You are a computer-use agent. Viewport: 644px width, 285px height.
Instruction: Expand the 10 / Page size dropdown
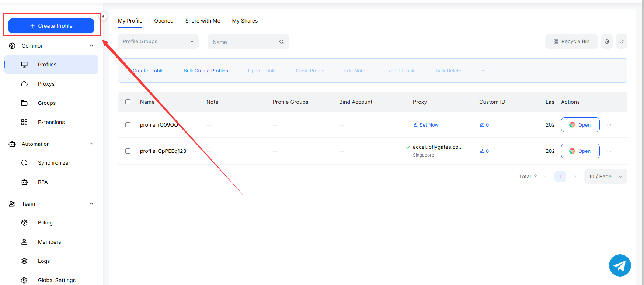(605, 176)
